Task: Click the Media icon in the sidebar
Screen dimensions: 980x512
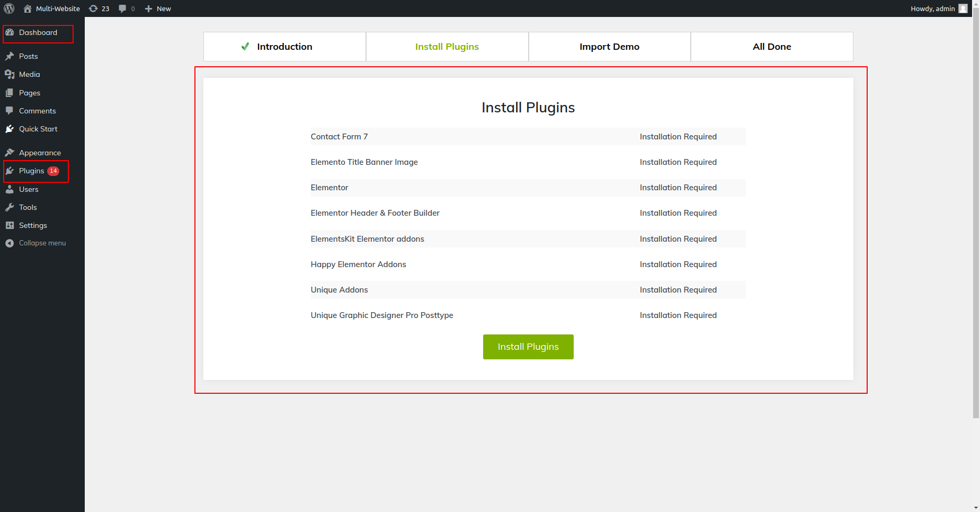Action: 10,74
